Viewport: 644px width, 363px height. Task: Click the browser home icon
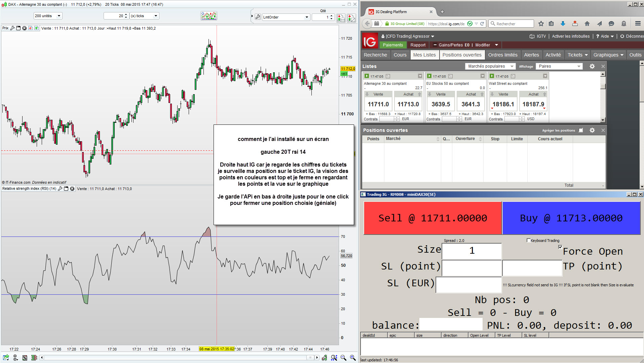[x=587, y=24]
